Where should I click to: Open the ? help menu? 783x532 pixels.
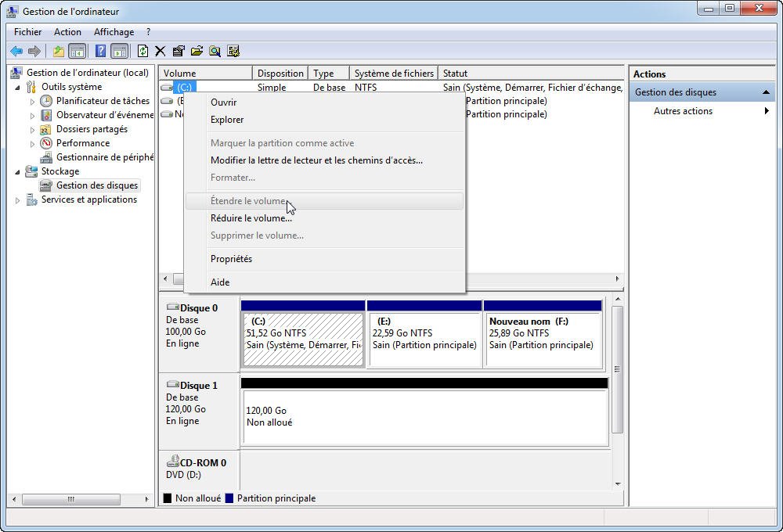(148, 32)
